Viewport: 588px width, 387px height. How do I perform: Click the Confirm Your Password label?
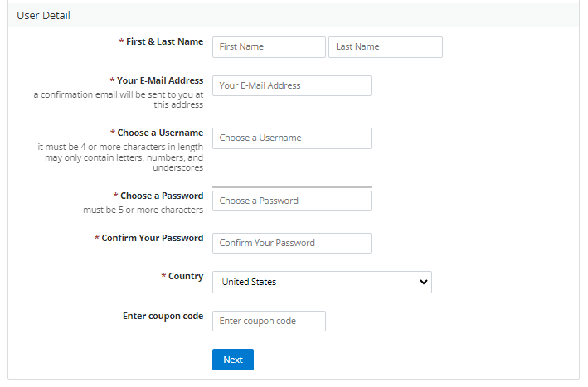tap(152, 238)
